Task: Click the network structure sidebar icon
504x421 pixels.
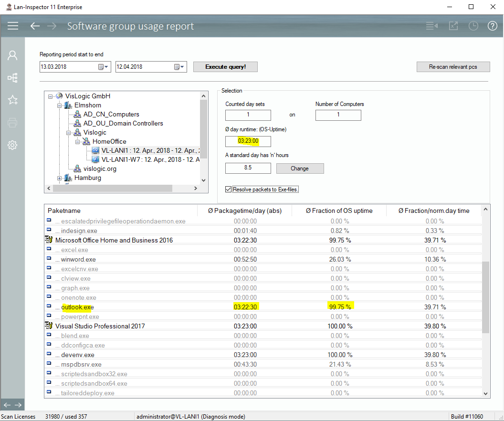Action: pyautogui.click(x=12, y=78)
